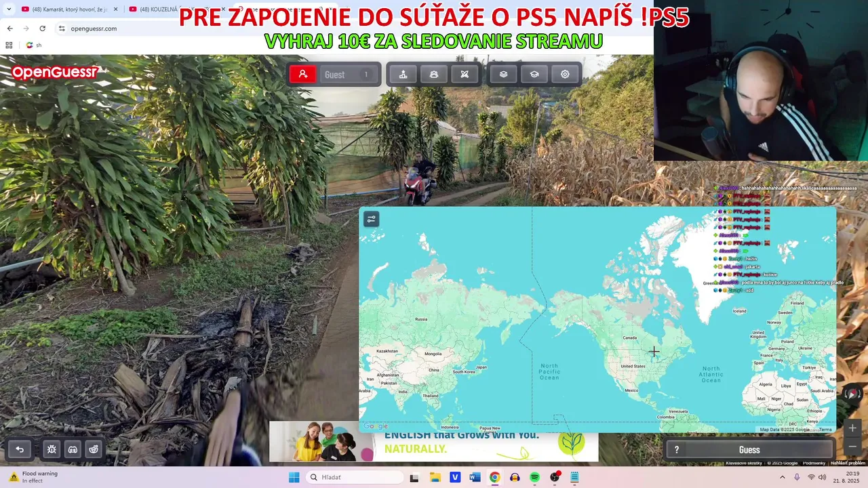This screenshot has height=488, width=868.
Task: Open Spotify from the taskbar
Action: tap(534, 477)
